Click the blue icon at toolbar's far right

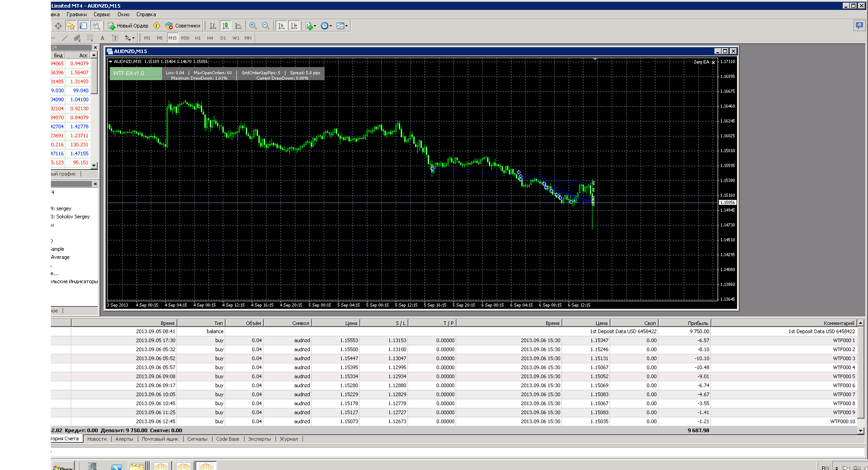pos(859,25)
